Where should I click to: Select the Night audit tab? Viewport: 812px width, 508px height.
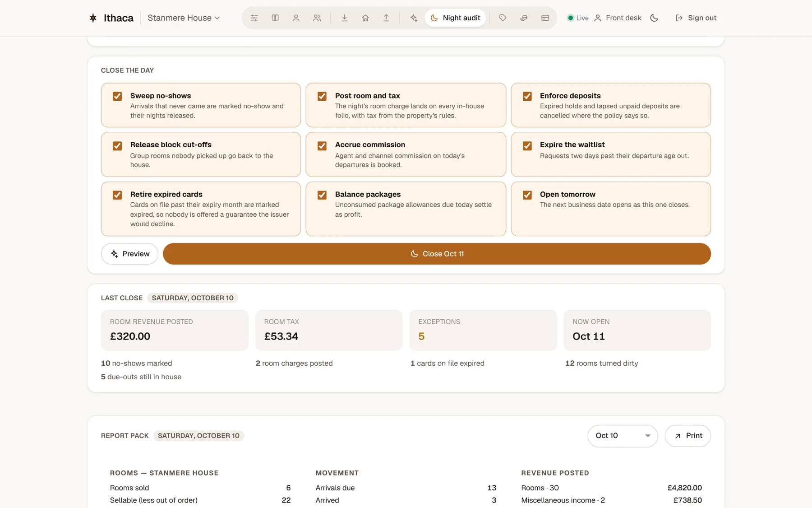click(455, 18)
